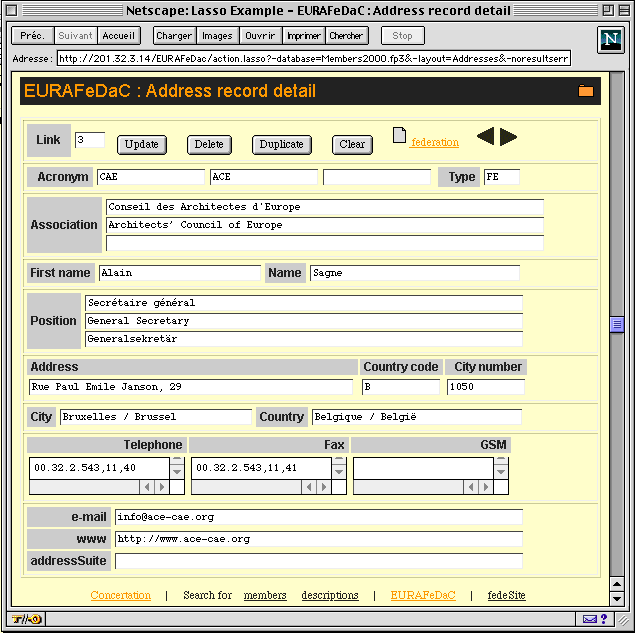Go to next record with right arrow
The height and width of the screenshot is (633, 635).
(508, 136)
